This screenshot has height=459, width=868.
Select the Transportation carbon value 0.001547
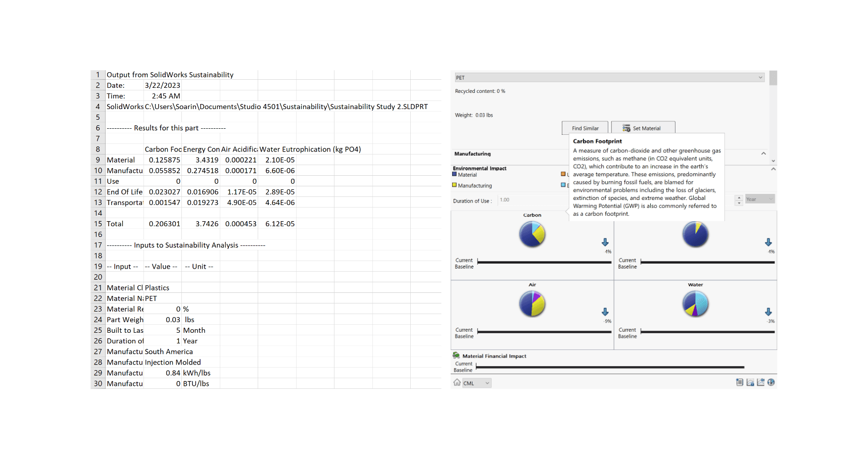point(163,202)
